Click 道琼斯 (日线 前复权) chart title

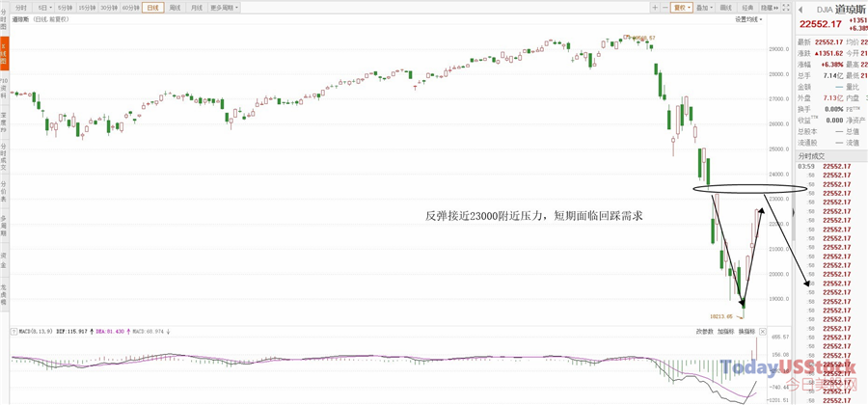coord(41,19)
